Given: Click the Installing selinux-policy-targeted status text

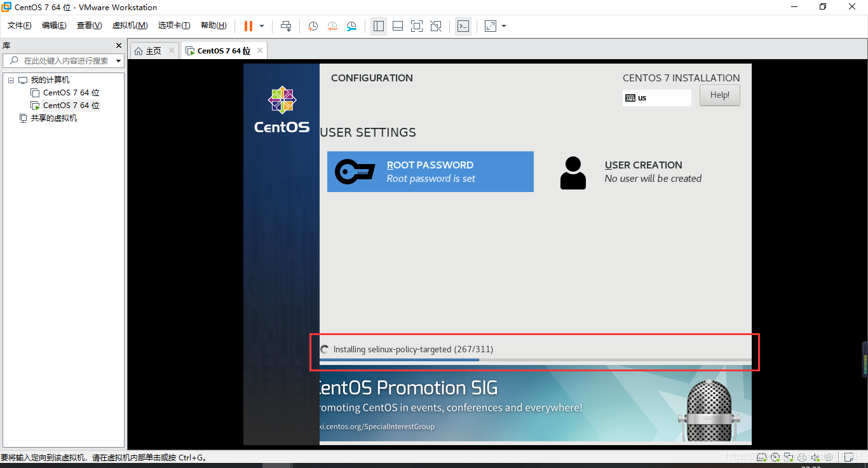Looking at the screenshot, I should (413, 349).
